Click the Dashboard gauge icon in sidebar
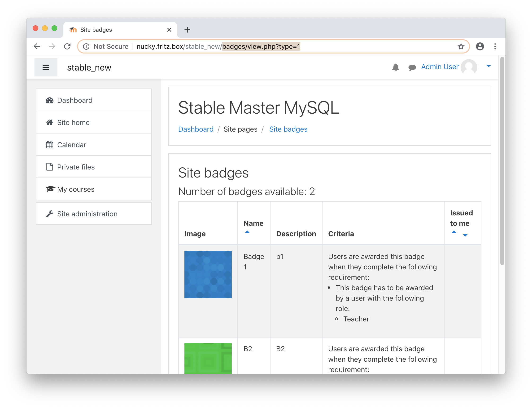This screenshot has height=409, width=532. click(50, 100)
